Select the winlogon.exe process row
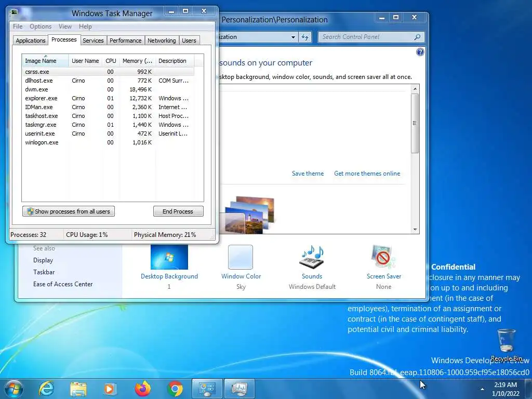Screen dimensions: 532x399 click(x=108, y=142)
